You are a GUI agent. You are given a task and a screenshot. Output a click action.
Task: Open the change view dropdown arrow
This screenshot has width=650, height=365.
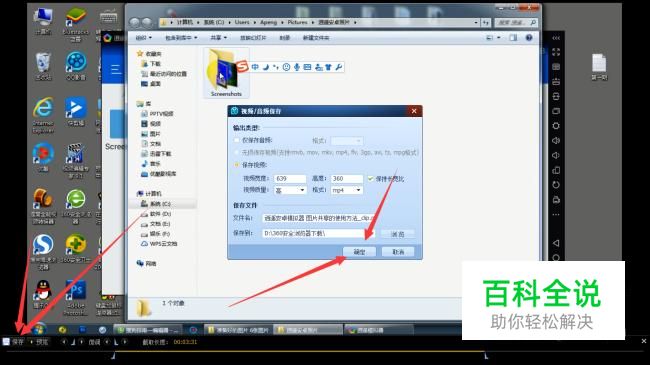pos(499,38)
